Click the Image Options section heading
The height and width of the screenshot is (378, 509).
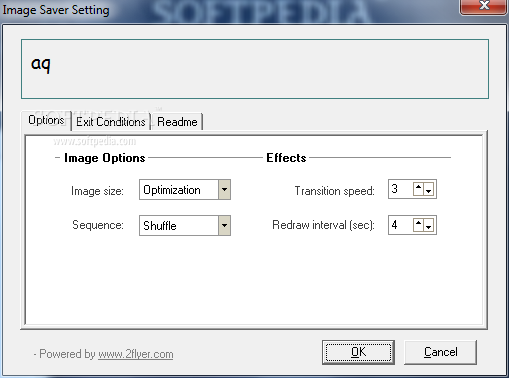point(105,158)
